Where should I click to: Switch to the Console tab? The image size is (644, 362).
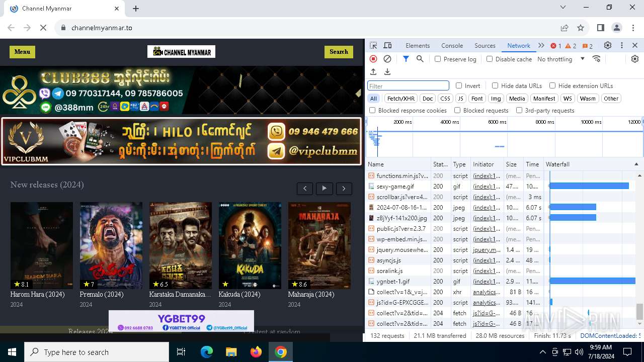(x=452, y=45)
